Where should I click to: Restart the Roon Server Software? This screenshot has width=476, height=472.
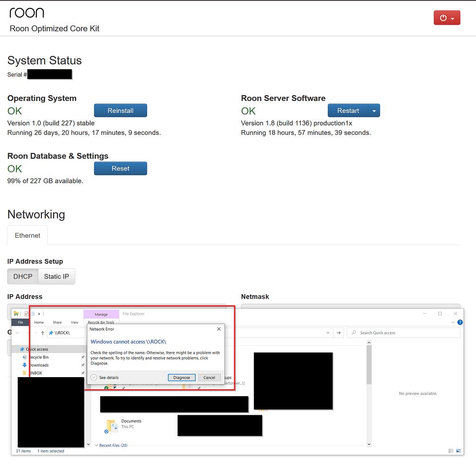point(348,111)
